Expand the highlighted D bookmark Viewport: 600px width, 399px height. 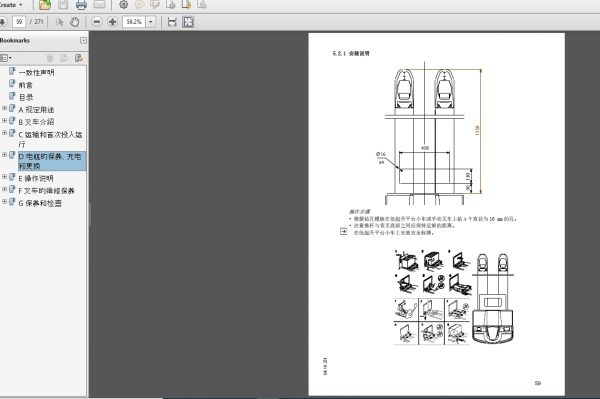click(4, 155)
